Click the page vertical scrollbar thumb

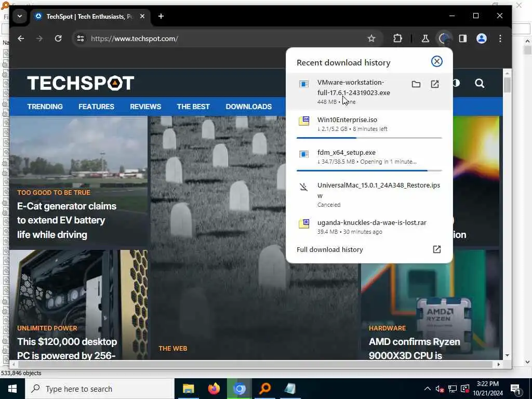507,85
